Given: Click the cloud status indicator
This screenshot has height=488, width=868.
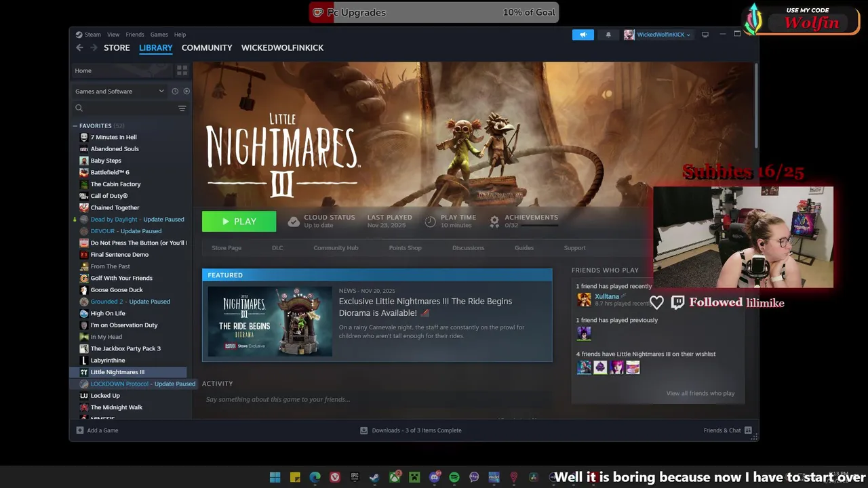Looking at the screenshot, I should [x=321, y=221].
